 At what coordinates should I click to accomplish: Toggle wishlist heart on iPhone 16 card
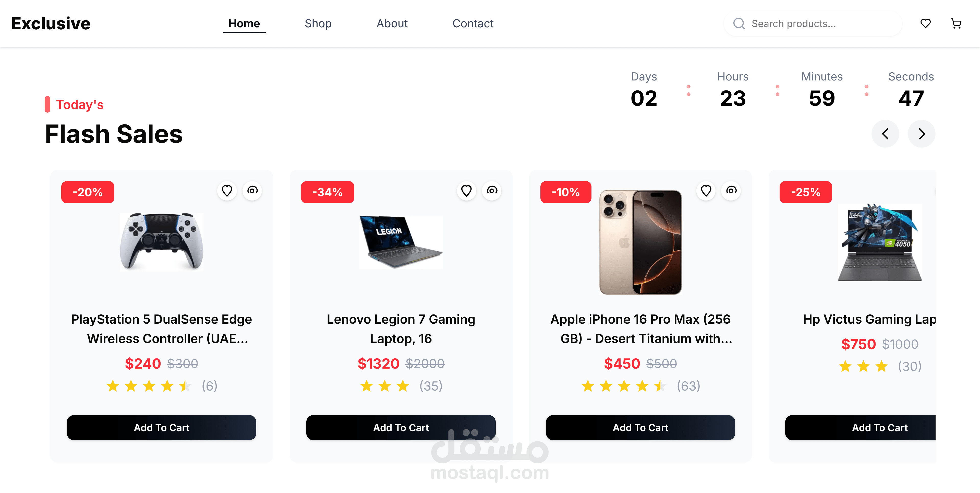tap(706, 190)
